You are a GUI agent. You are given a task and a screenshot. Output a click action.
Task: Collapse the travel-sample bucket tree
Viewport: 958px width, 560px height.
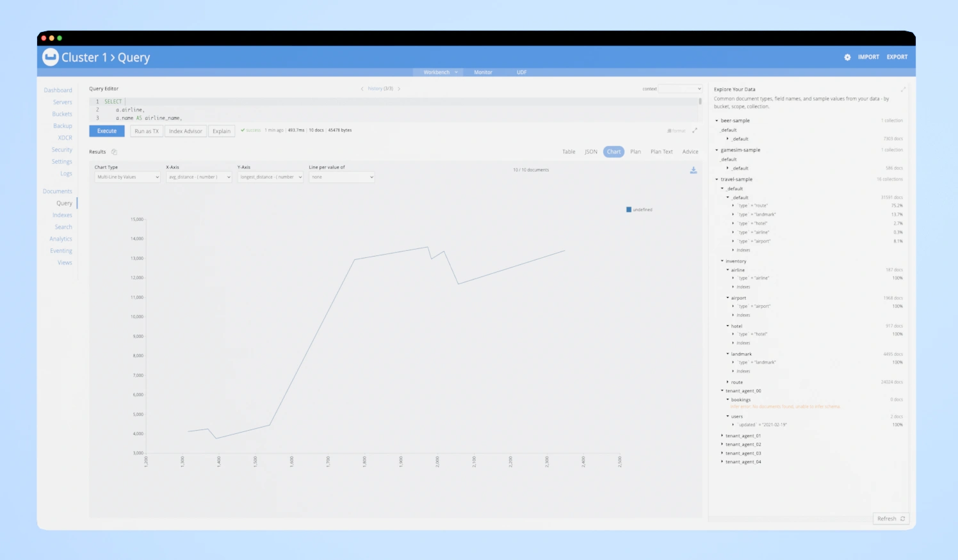coord(717,180)
